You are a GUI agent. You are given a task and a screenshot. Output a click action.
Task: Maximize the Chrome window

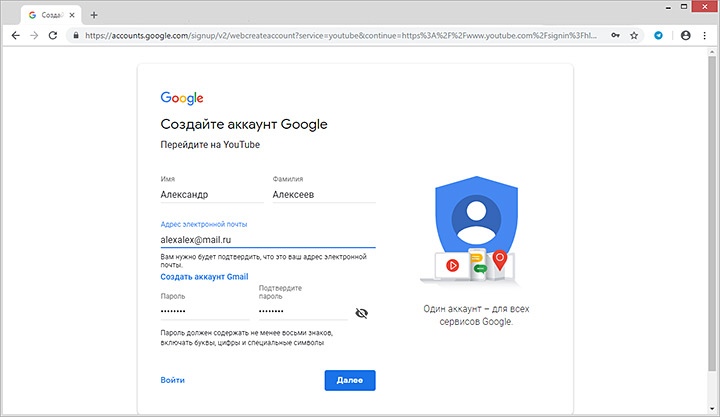684,6
